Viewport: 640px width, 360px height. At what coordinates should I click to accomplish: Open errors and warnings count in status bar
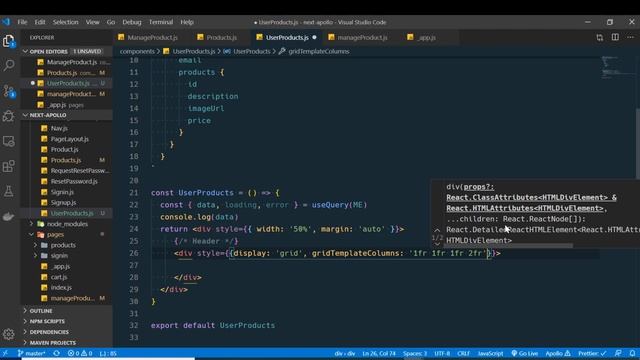[80, 353]
